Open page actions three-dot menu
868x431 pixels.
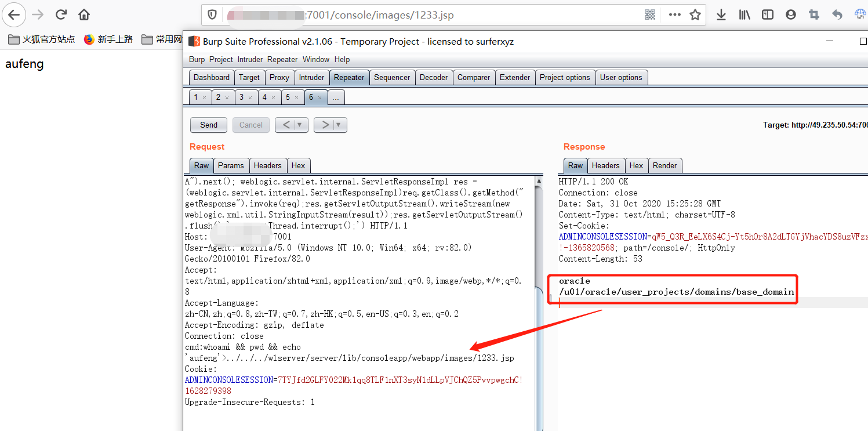click(x=674, y=15)
